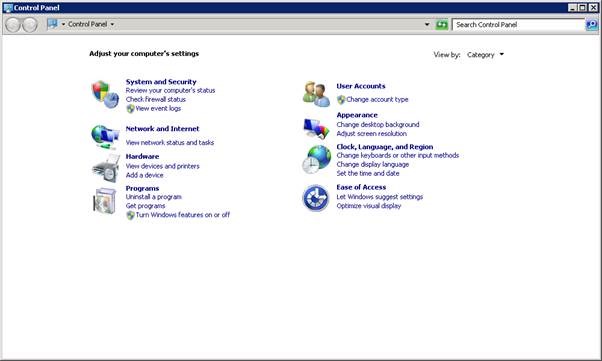602x361 pixels.
Task: Open View event logs link
Action: tap(158, 109)
